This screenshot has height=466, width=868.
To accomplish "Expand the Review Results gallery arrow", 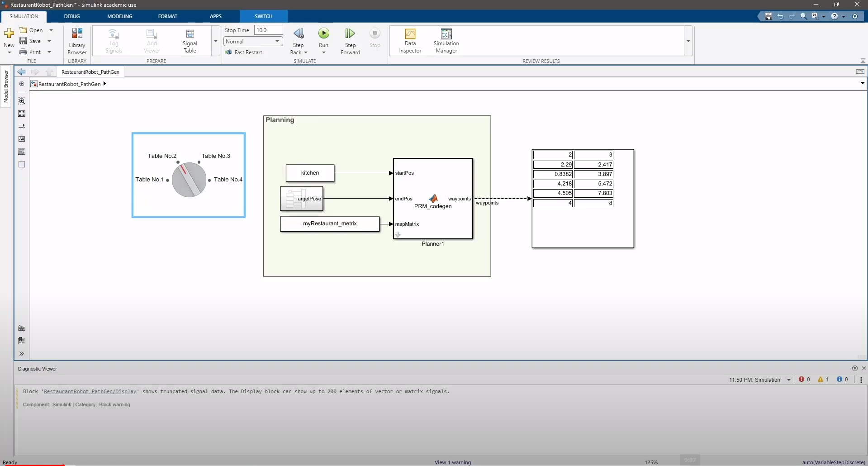I will pyautogui.click(x=688, y=41).
